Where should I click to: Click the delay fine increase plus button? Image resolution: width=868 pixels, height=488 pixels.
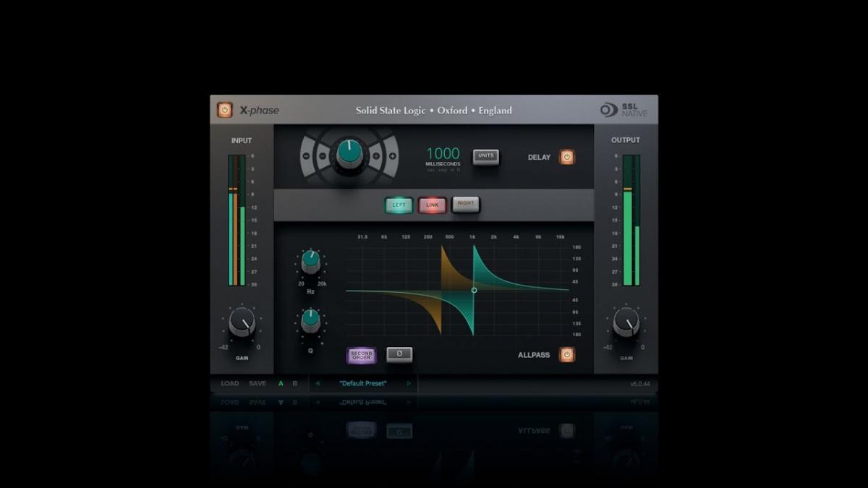pos(375,155)
